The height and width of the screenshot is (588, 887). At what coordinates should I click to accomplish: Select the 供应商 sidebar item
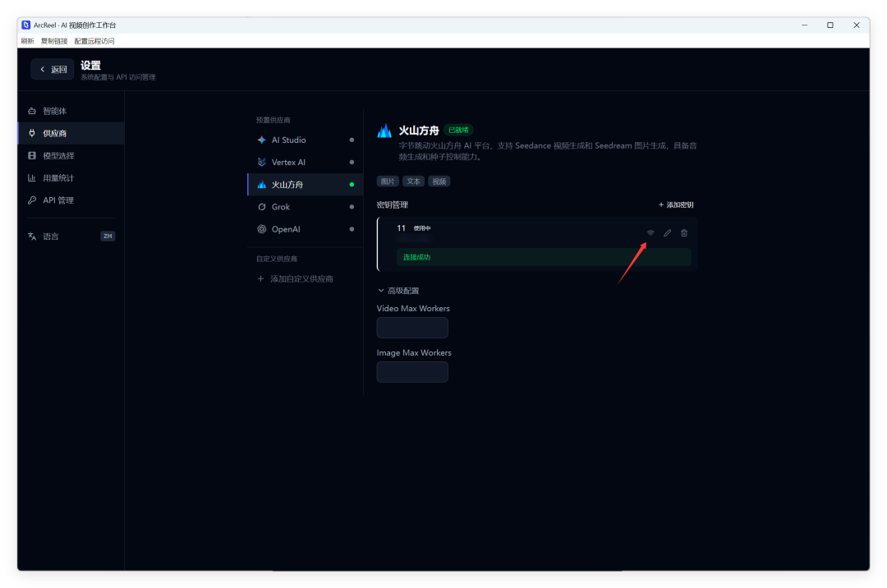pyautogui.click(x=71, y=133)
